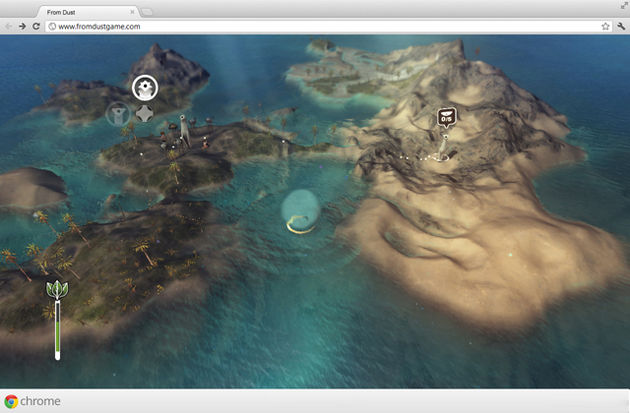Click the www.fromdustgame.com address bar
630x413 pixels.
[300, 26]
